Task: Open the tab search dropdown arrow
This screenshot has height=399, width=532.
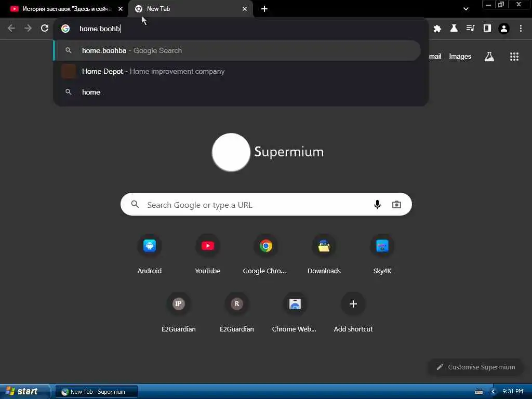Action: (465, 9)
